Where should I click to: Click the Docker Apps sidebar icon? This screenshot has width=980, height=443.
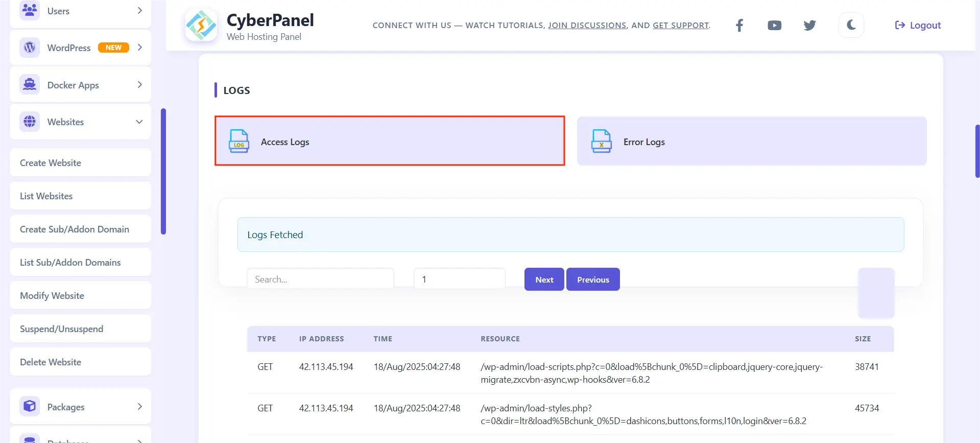[x=30, y=85]
